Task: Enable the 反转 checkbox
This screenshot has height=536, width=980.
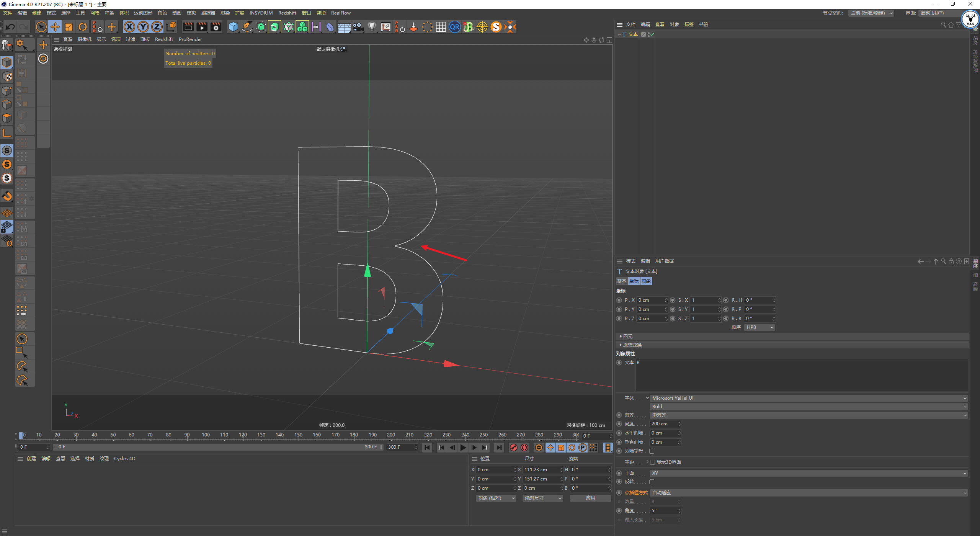Action: coord(652,482)
